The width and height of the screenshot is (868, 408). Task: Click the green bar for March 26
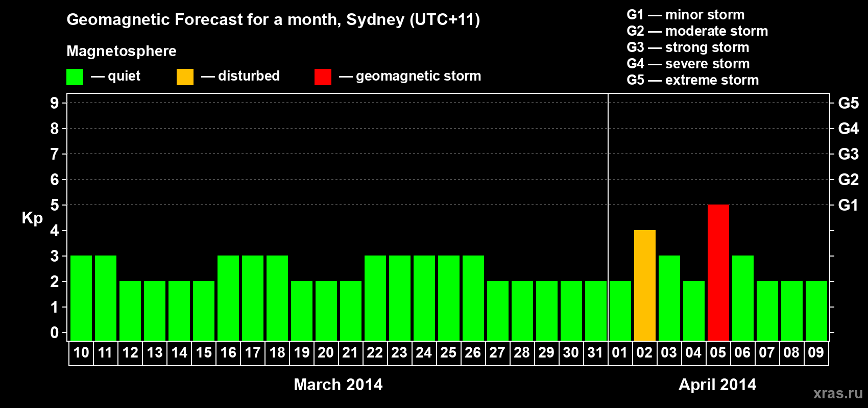point(473,298)
